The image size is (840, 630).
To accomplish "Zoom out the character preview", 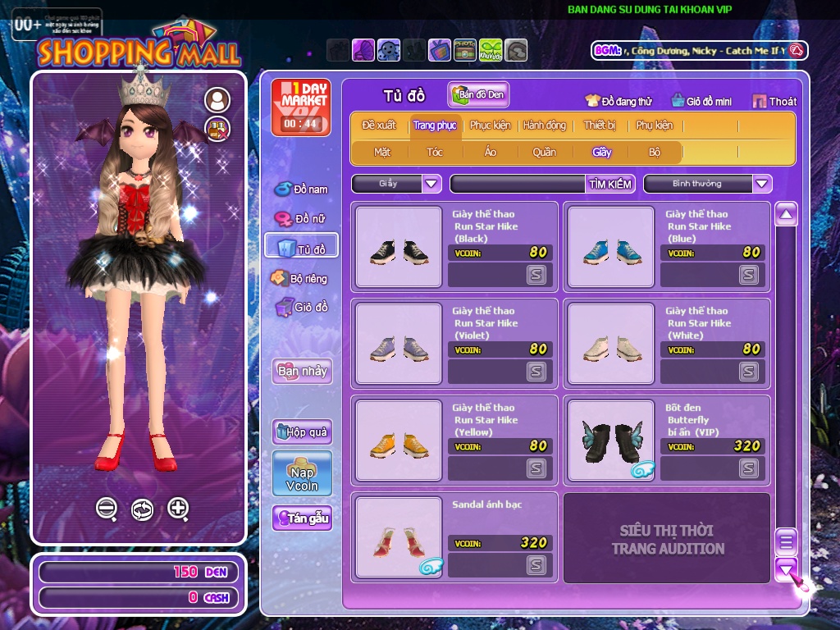I will click(107, 509).
